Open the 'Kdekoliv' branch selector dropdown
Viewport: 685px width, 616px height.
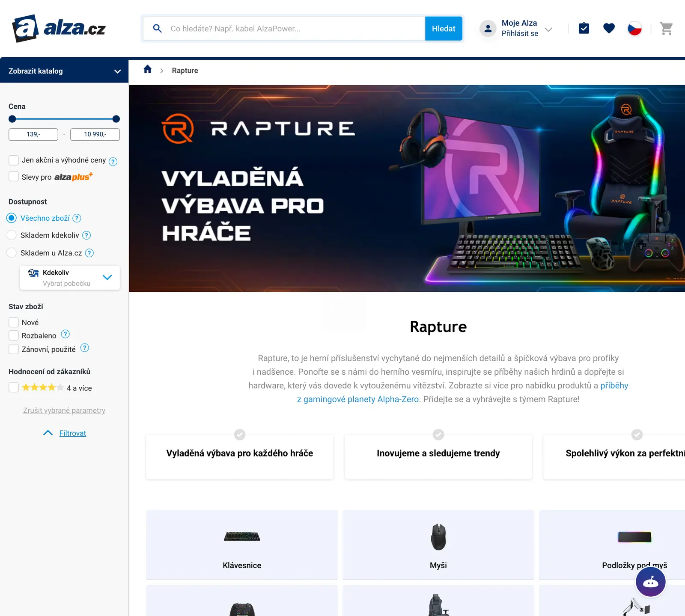click(70, 278)
